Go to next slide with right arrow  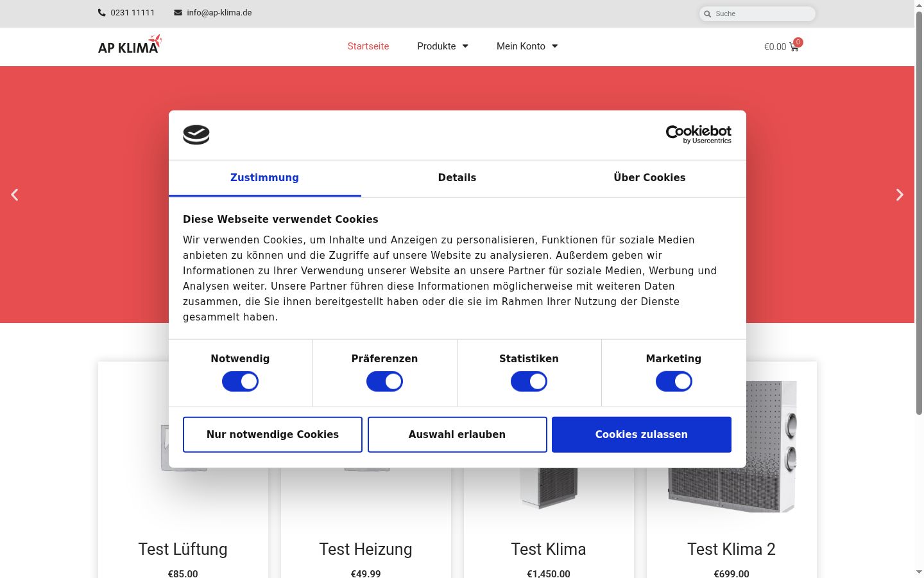pos(900,195)
